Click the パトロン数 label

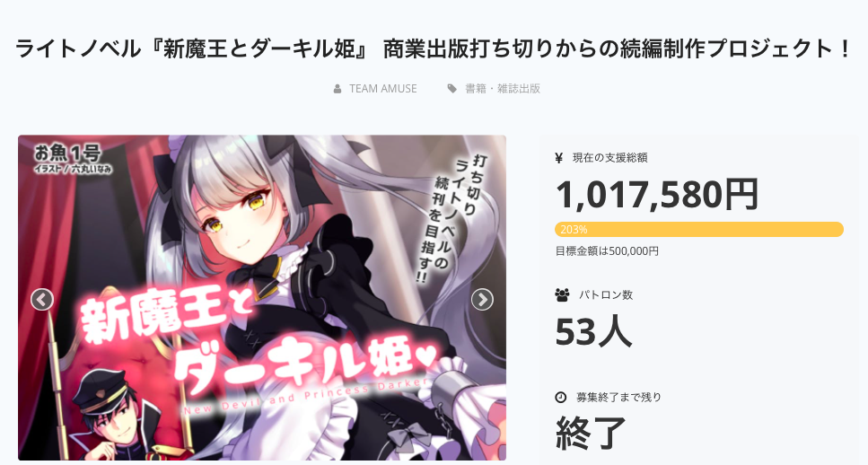click(x=606, y=295)
